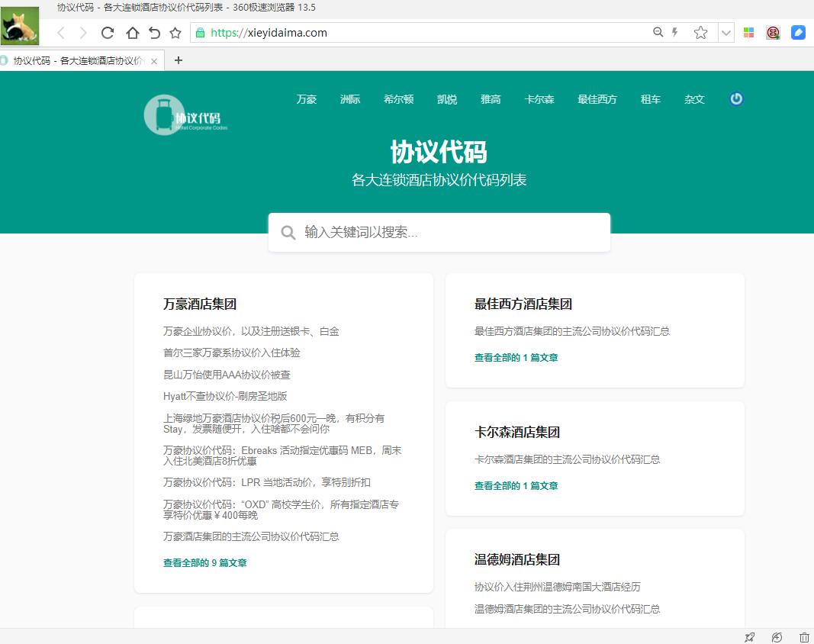The image size is (814, 644).
Task: Bookmark page with address bar star
Action: [700, 33]
